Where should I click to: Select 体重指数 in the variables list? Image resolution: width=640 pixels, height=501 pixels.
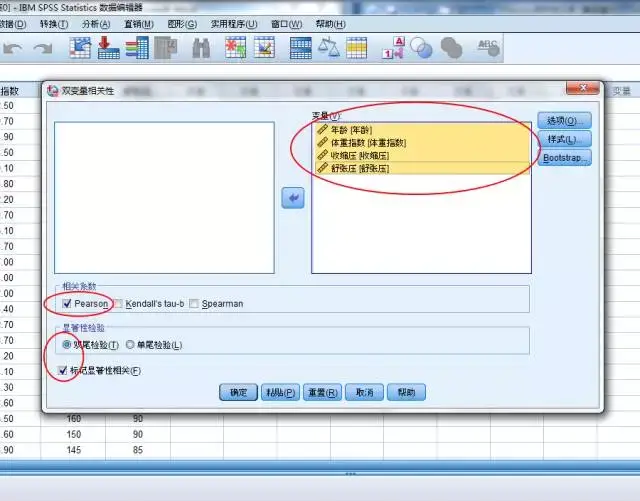422,143
